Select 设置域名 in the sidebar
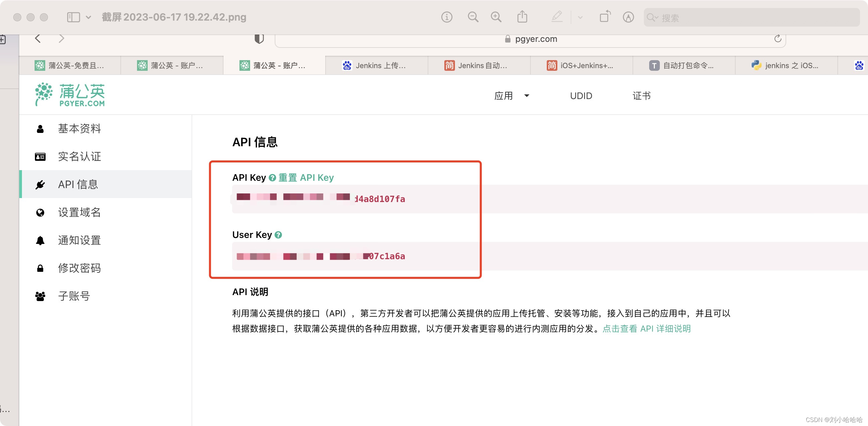 click(x=106, y=212)
